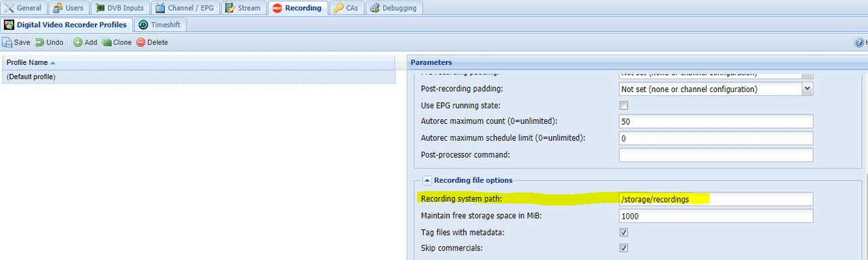The width and height of the screenshot is (868, 260).
Task: Delete the selected profile
Action: point(152,42)
